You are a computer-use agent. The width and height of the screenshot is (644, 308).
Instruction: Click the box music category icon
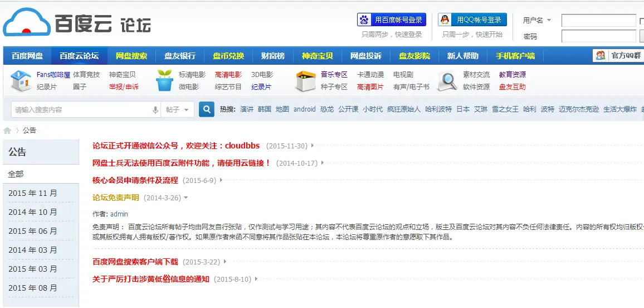(306, 81)
